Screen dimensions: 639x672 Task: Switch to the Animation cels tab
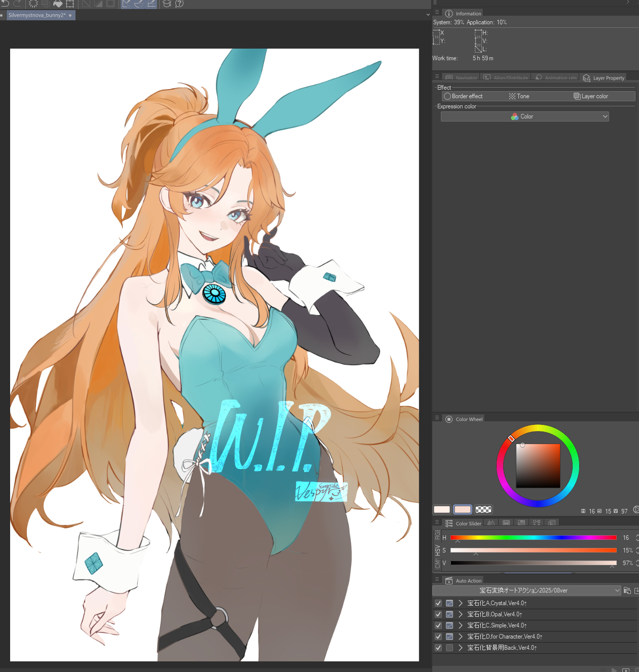click(556, 78)
